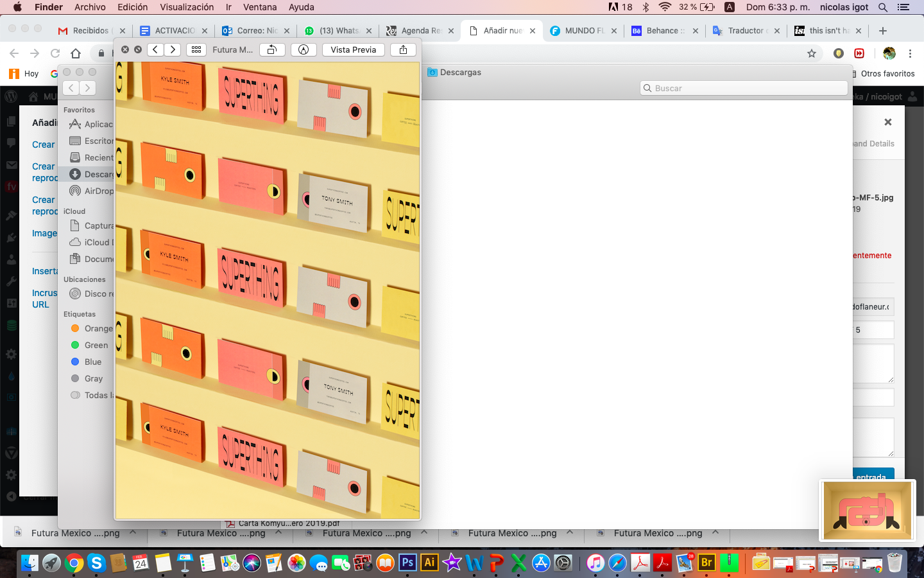The width and height of the screenshot is (924, 578).
Task: Open Markup tool in Quick Look toolbar
Action: (x=304, y=49)
